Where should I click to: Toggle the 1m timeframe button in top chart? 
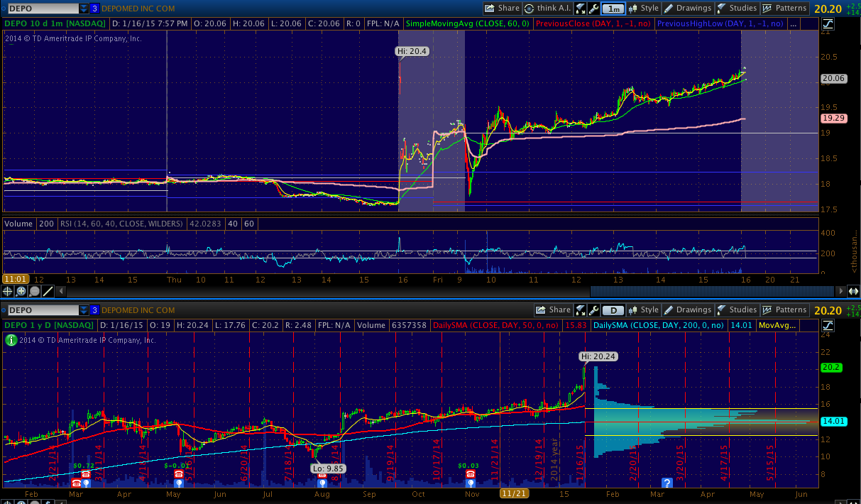pos(613,9)
